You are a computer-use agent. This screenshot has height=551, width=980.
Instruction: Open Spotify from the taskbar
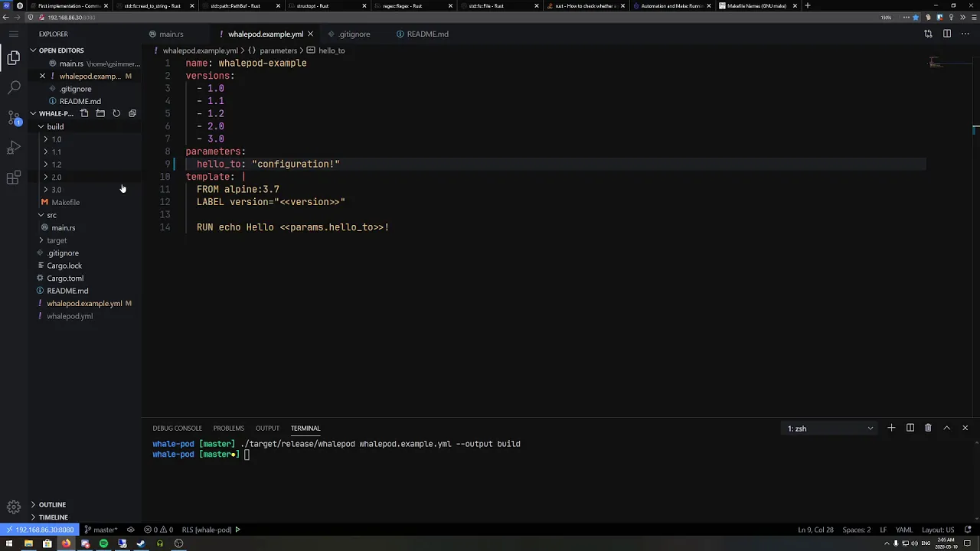103,543
